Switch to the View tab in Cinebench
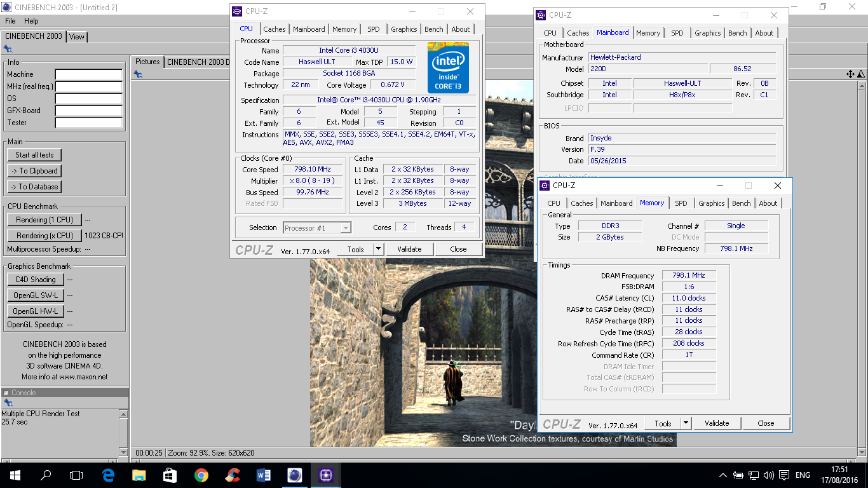Image resolution: width=868 pixels, height=488 pixels. click(77, 37)
